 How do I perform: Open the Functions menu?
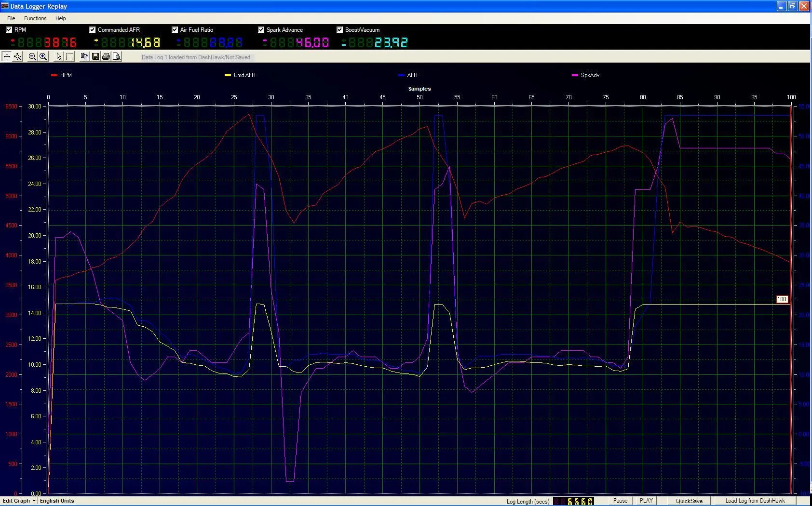point(35,18)
